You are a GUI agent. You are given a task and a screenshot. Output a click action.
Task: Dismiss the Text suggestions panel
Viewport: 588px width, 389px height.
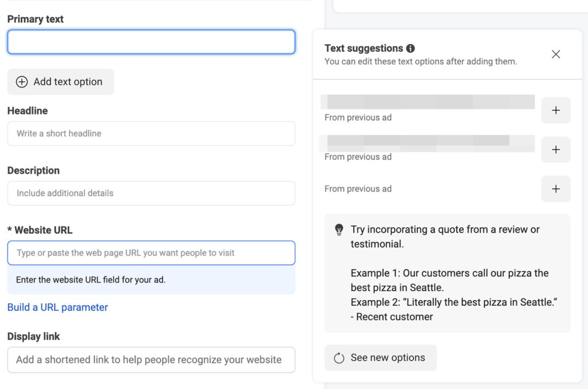[555, 53]
